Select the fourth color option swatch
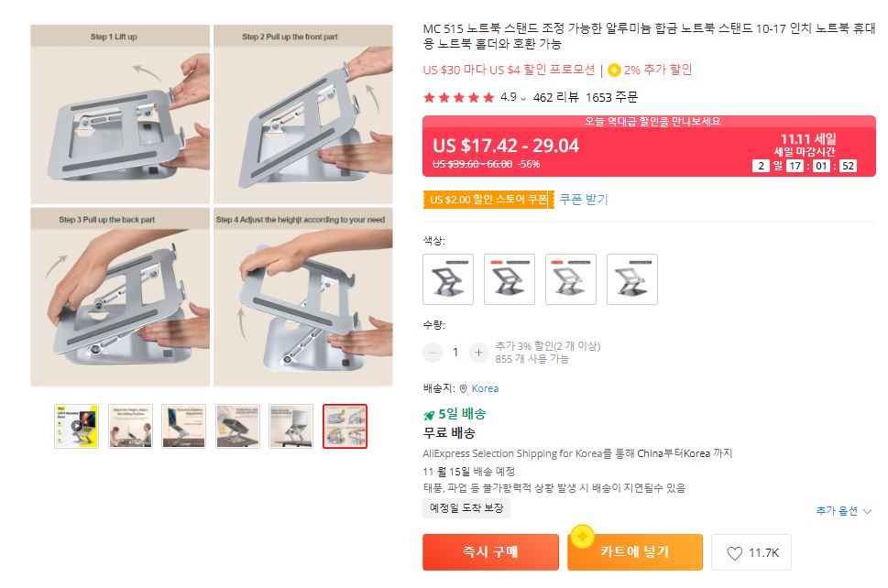 (x=632, y=279)
